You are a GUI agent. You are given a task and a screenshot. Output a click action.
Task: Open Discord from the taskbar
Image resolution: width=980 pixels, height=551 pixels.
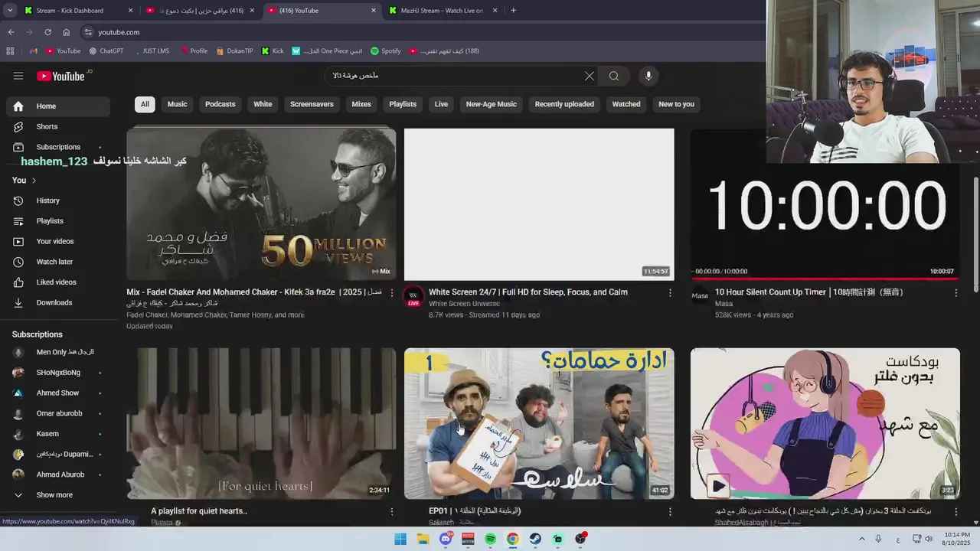coord(446,539)
